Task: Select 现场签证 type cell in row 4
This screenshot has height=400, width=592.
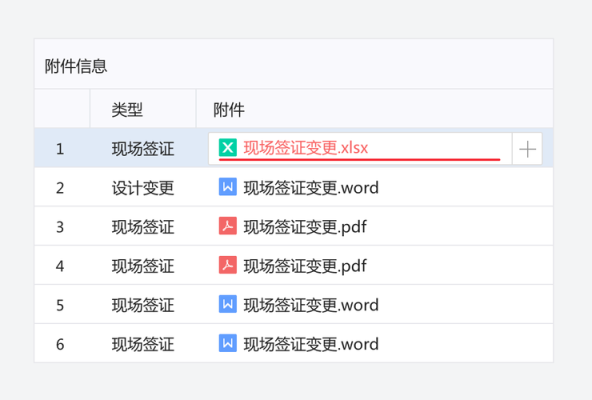Action: point(143,266)
